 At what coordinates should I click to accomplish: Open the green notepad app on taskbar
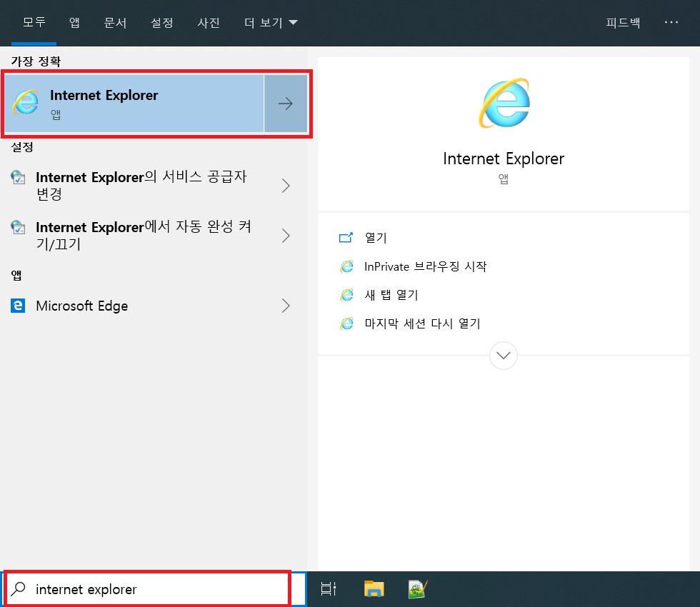418,589
